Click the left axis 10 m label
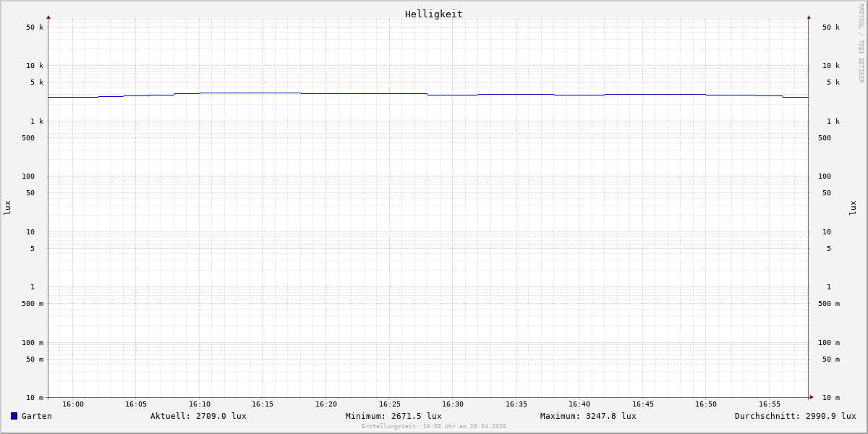868x434 pixels. (35, 398)
